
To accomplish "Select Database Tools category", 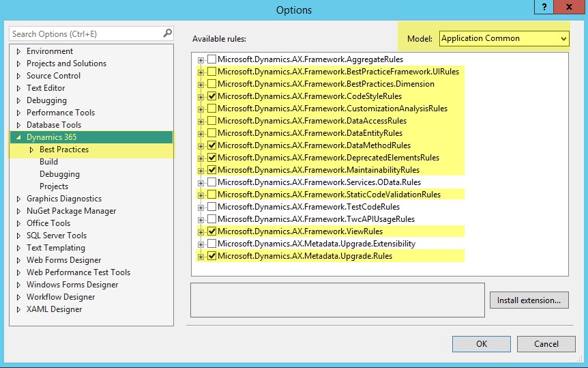I will tap(54, 125).
